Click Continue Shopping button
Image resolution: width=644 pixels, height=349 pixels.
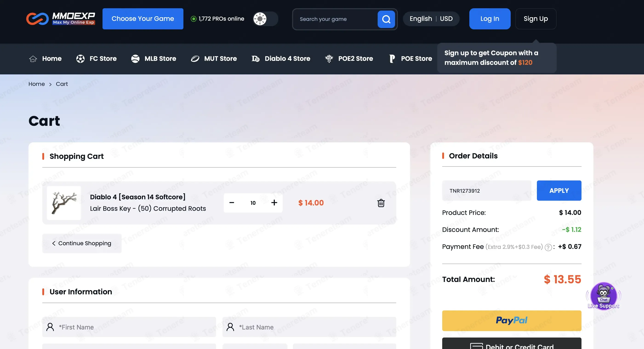(82, 243)
